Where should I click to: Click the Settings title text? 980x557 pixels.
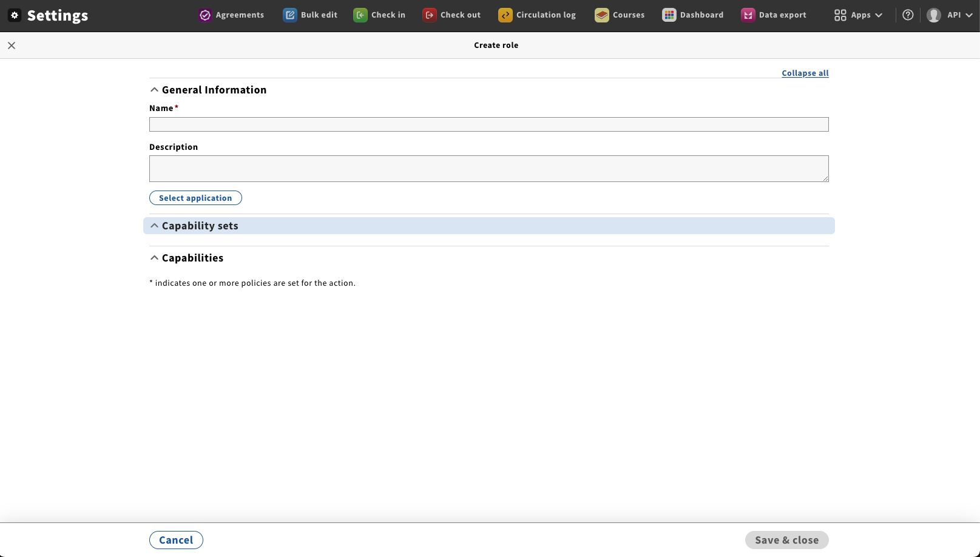point(58,15)
